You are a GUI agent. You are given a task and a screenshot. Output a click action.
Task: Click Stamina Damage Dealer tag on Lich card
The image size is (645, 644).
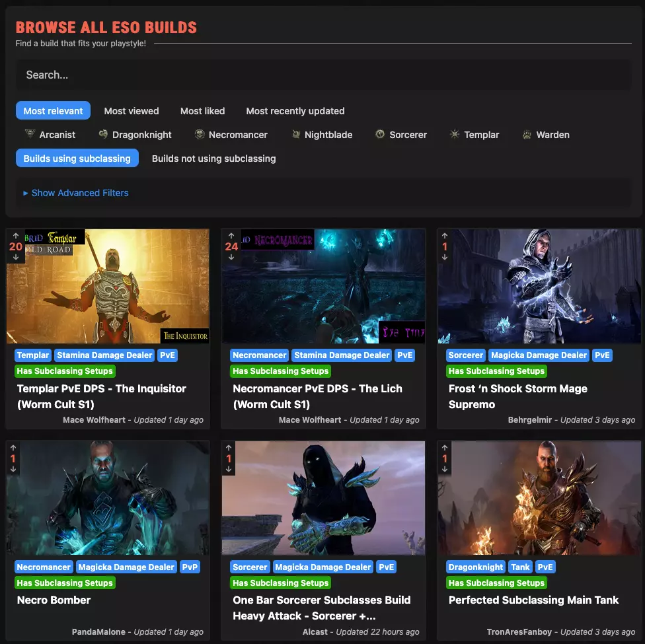click(342, 355)
